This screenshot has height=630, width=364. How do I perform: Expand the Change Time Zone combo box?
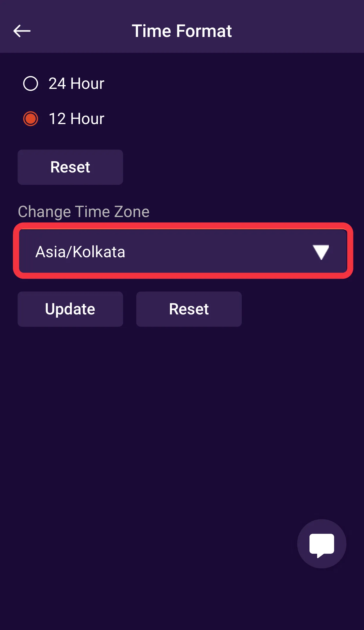click(183, 251)
